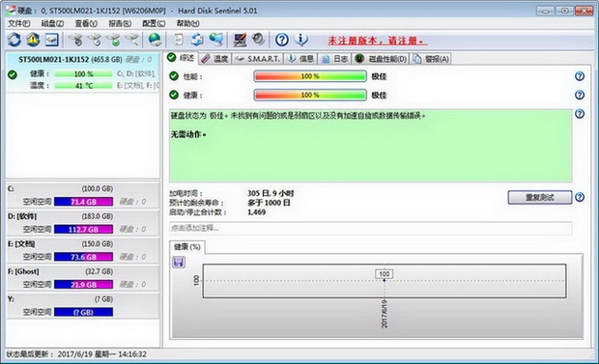Click the 305 日, 9 小时 power-on time value

coord(271,193)
